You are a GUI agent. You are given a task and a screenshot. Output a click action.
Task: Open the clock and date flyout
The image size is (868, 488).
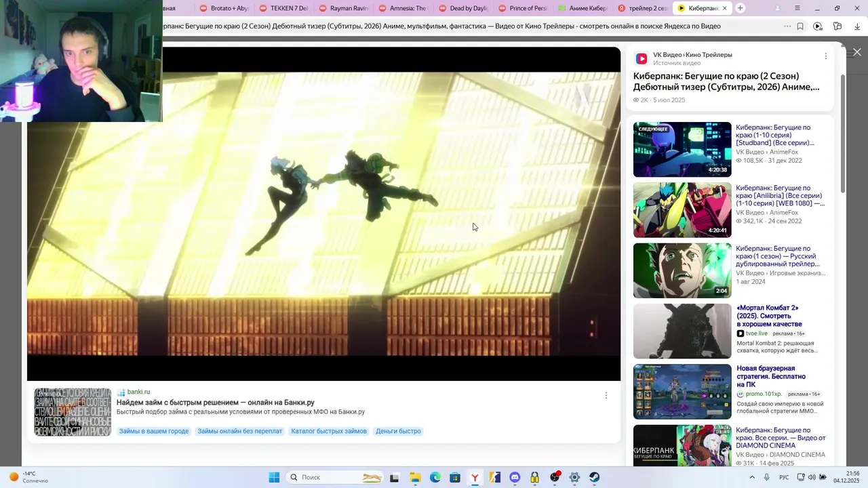(x=846, y=477)
